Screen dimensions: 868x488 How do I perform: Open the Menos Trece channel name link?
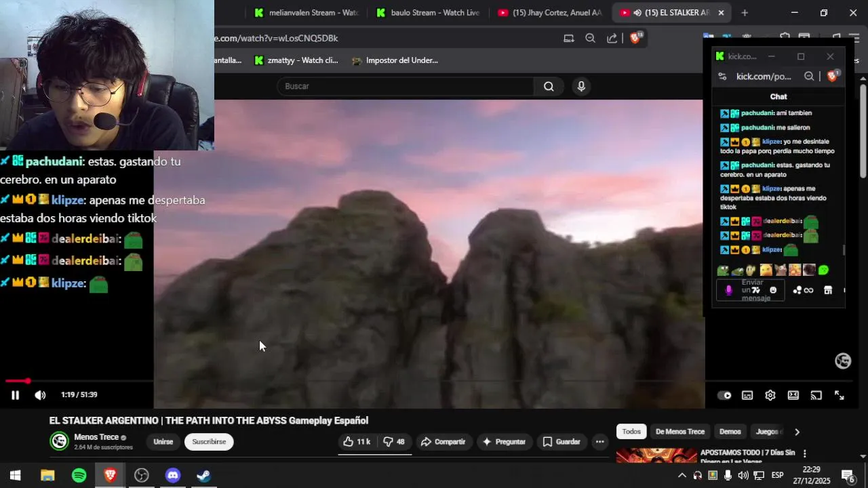click(x=96, y=437)
